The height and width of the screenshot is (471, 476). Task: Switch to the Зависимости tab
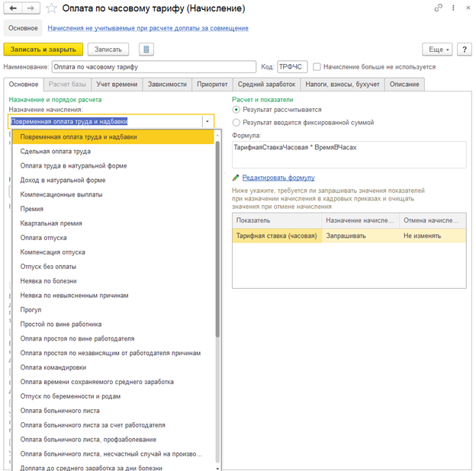coord(167,85)
